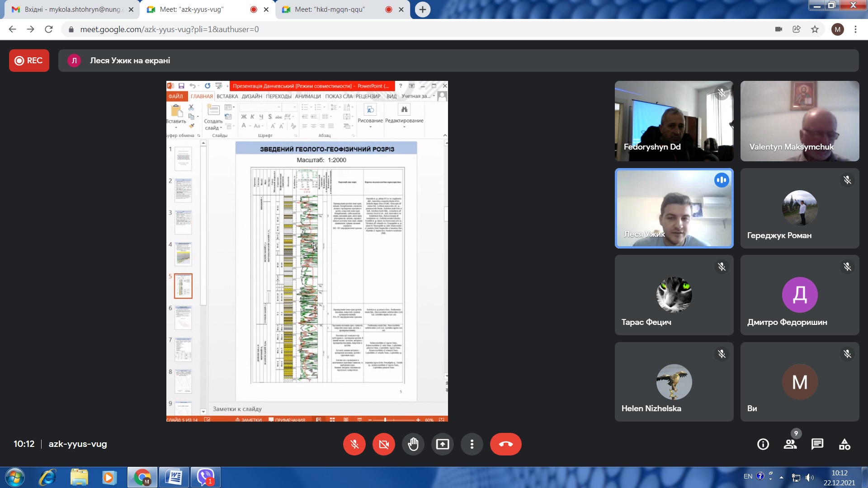Expand hidden system tray icons arrow
This screenshot has height=488, width=868.
click(x=781, y=477)
